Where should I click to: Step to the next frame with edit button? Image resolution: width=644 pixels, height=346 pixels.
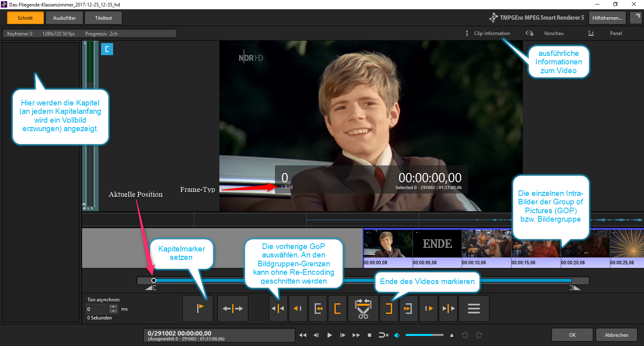pyautogui.click(x=429, y=309)
